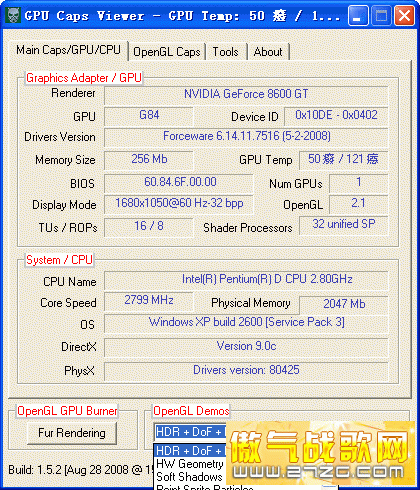The width and height of the screenshot is (420, 490).
Task: Open the About tab
Action: [x=268, y=52]
